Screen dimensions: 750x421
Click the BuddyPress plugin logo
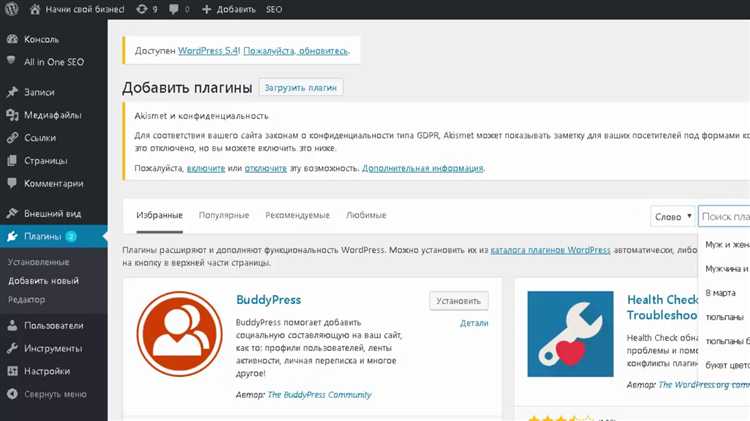[179, 334]
